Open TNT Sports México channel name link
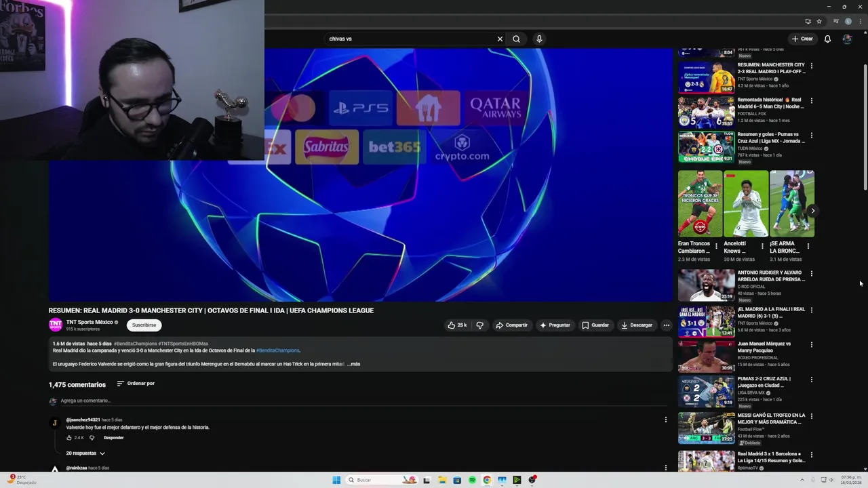Screen dimensions: 868x488 pyautogui.click(x=89, y=322)
